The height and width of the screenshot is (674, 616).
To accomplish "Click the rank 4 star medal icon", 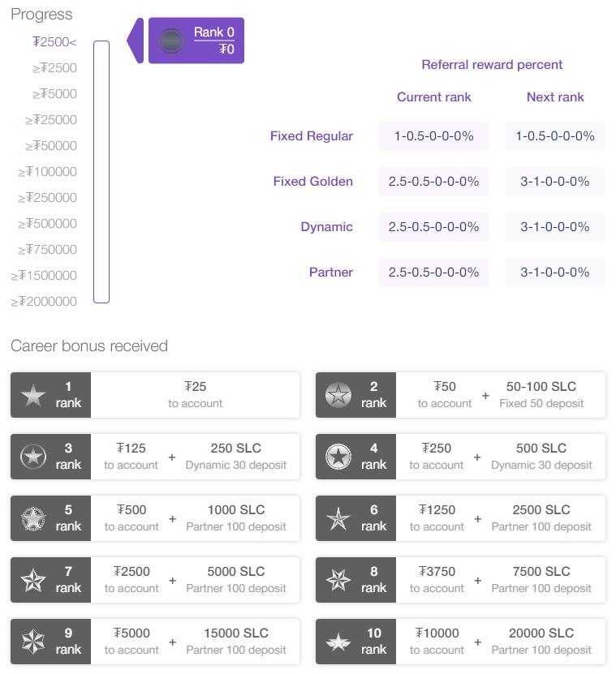I will (x=338, y=457).
